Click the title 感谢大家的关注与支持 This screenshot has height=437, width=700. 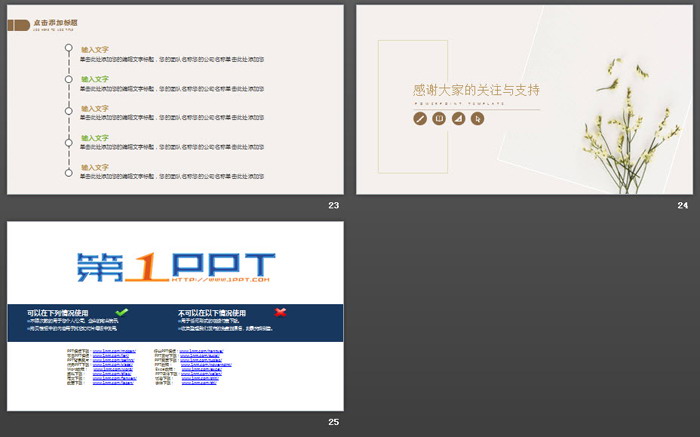point(476,90)
